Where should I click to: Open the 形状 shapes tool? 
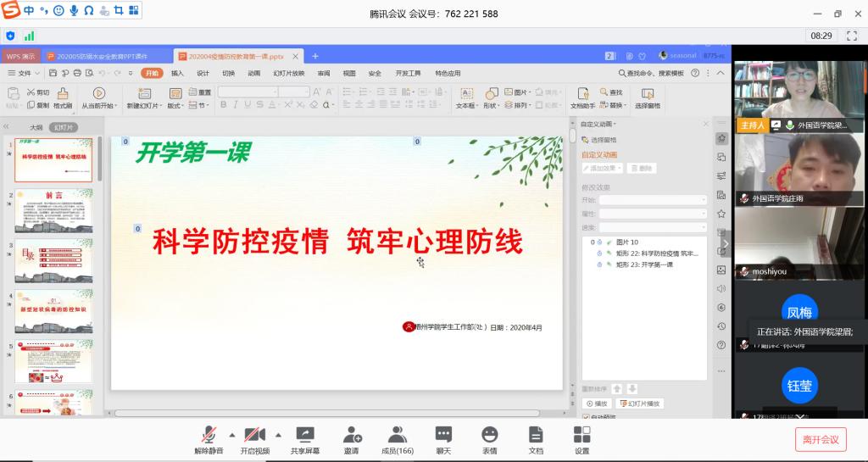[x=491, y=98]
